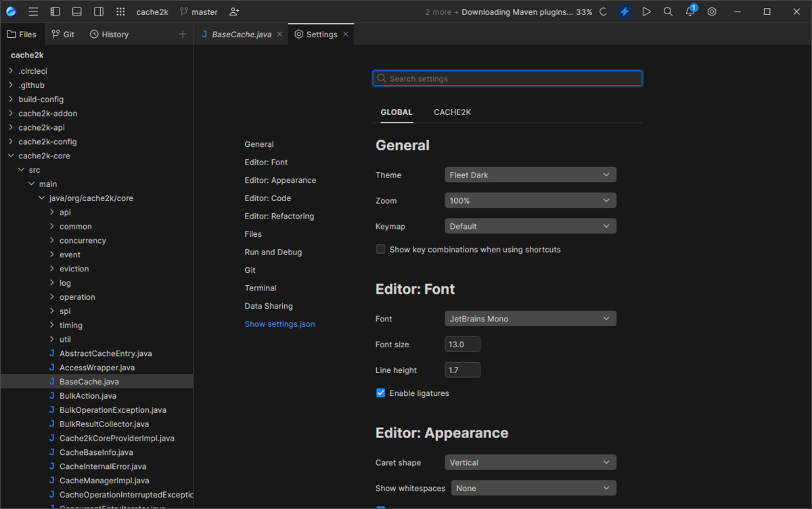Open the Show whitespaces dropdown
Image resolution: width=812 pixels, height=509 pixels.
click(x=534, y=488)
